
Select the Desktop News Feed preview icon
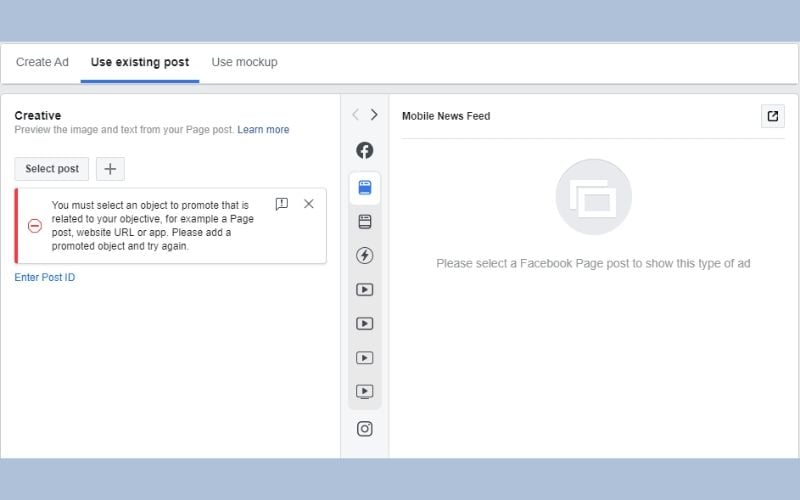[365, 221]
